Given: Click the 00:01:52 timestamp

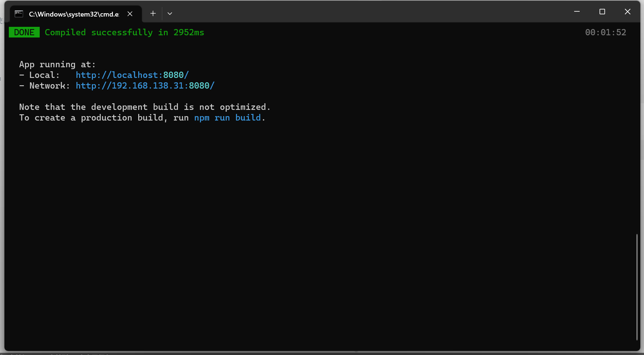Looking at the screenshot, I should click(605, 32).
